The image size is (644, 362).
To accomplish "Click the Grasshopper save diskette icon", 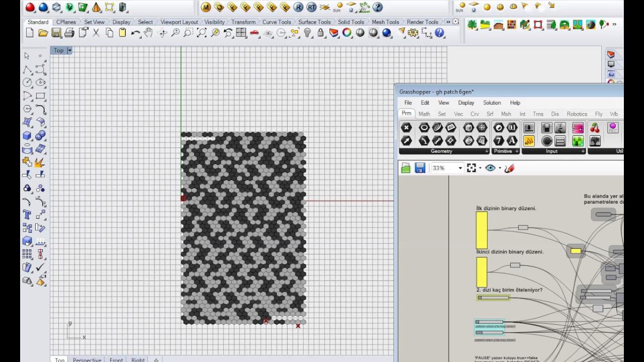I will pos(420,168).
